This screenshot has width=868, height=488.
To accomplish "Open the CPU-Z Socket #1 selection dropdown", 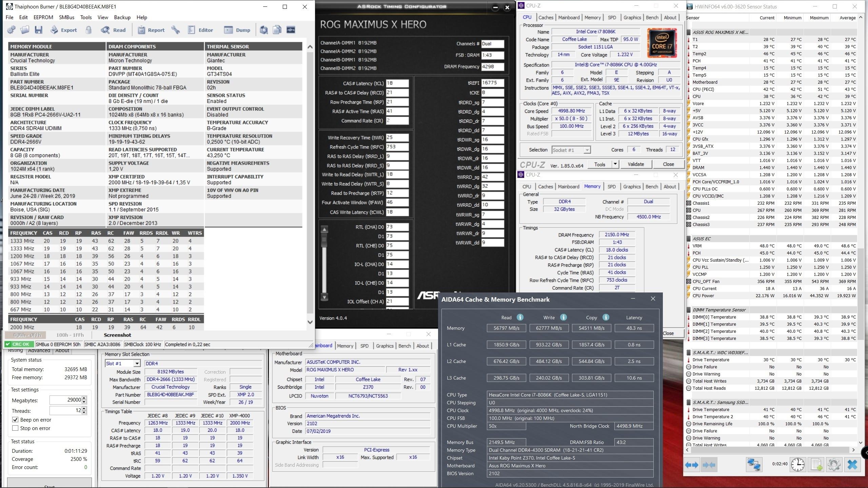I will tap(587, 150).
